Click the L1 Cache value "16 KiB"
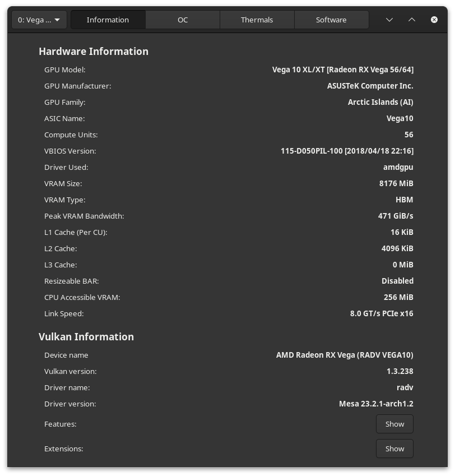 (402, 232)
